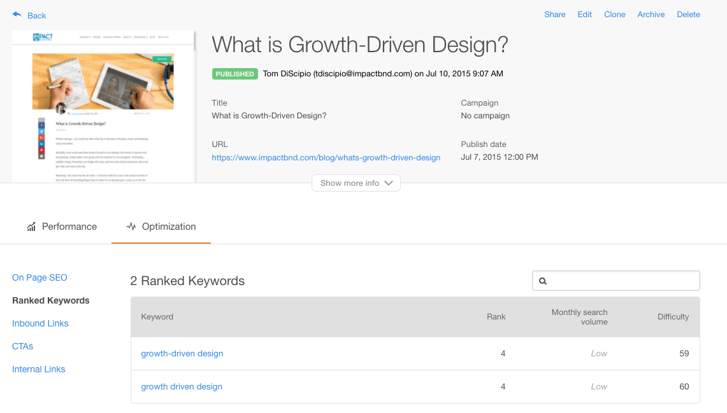Go back via the Back link
Image resolution: width=727 pixels, height=413 pixels.
36,16
